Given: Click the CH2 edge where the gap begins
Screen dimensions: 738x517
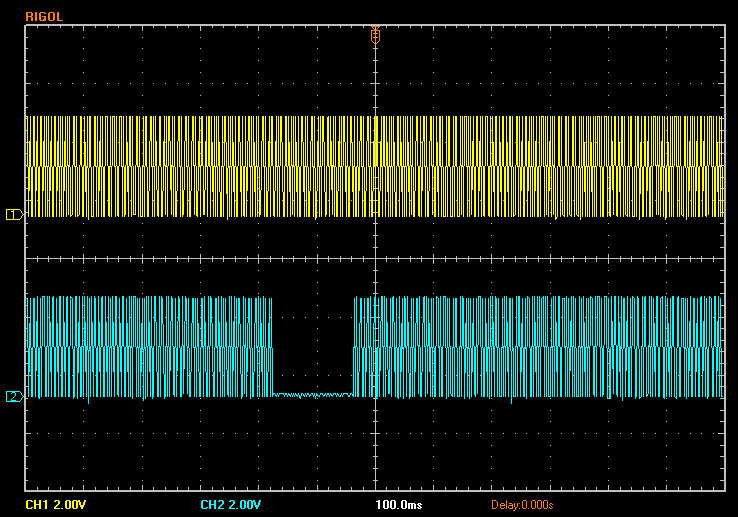Looking at the screenshot, I should pyautogui.click(x=273, y=345).
